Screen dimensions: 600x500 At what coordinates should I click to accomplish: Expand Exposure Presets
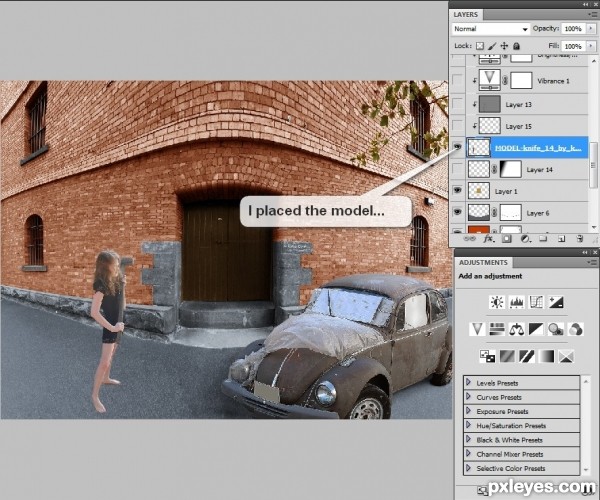tap(468, 410)
